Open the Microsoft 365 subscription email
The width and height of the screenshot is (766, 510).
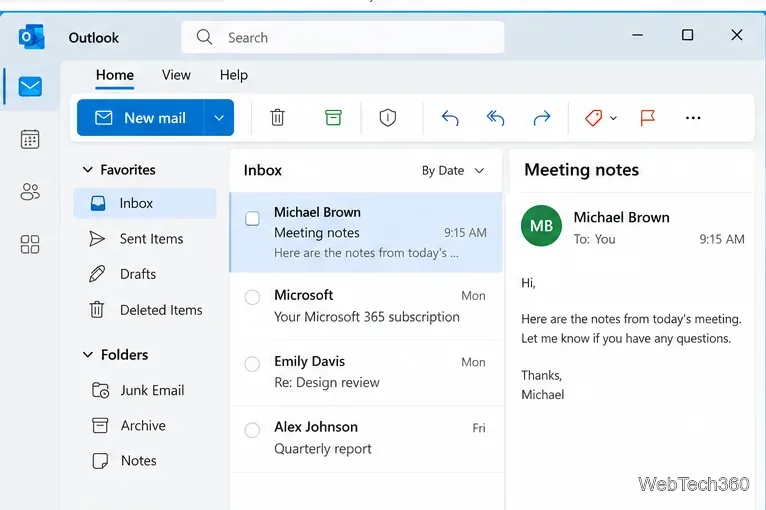[366, 306]
